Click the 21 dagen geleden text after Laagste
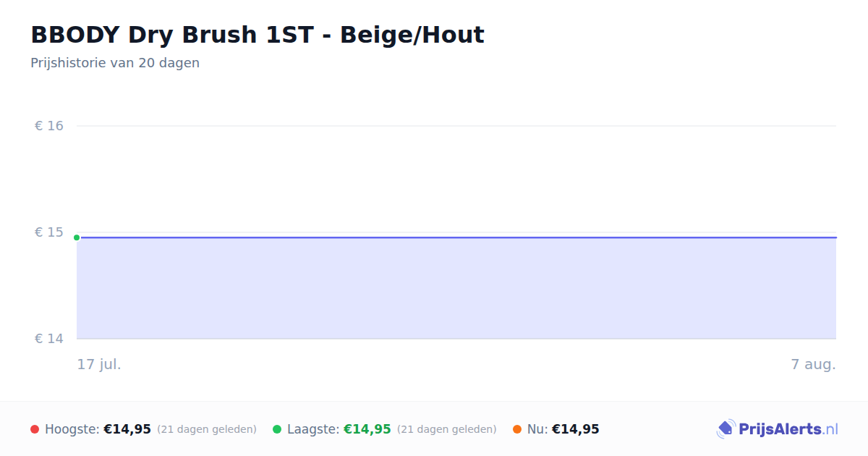This screenshot has width=868, height=456. click(x=447, y=429)
